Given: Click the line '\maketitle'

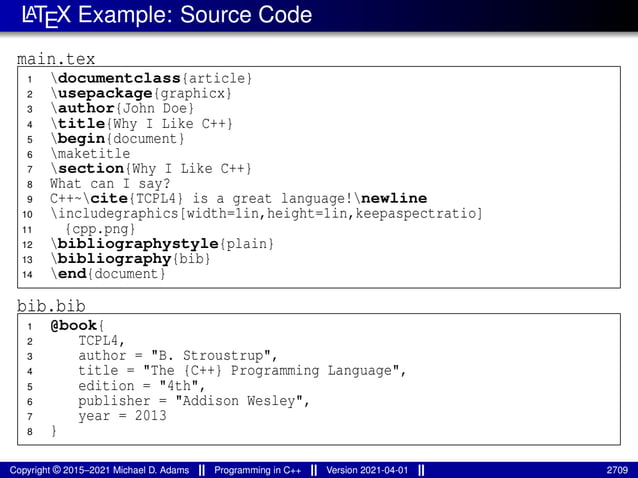Looking at the screenshot, I should tap(90, 153).
